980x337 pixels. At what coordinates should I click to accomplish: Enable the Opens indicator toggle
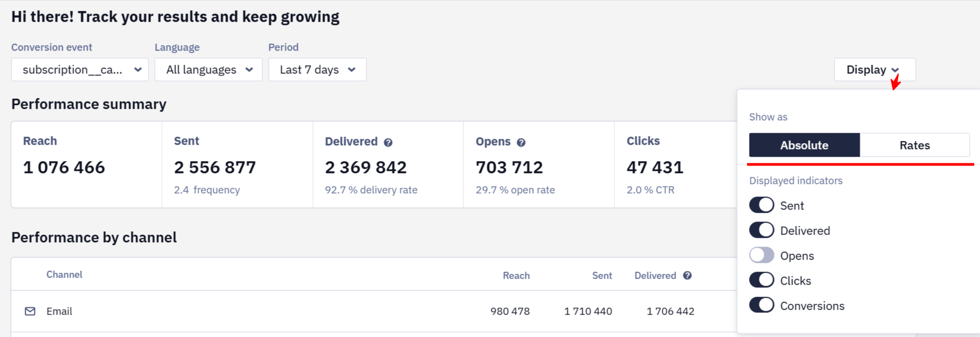(x=761, y=255)
